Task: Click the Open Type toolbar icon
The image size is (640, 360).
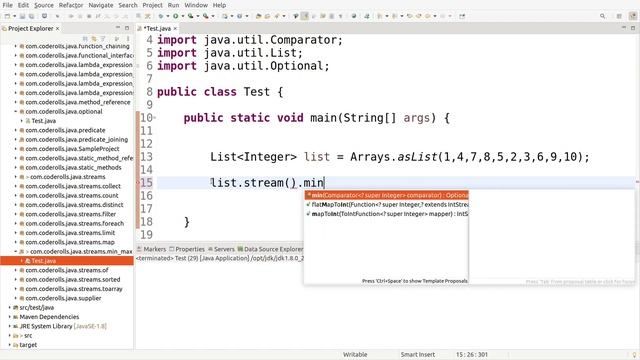Action: click(258, 16)
